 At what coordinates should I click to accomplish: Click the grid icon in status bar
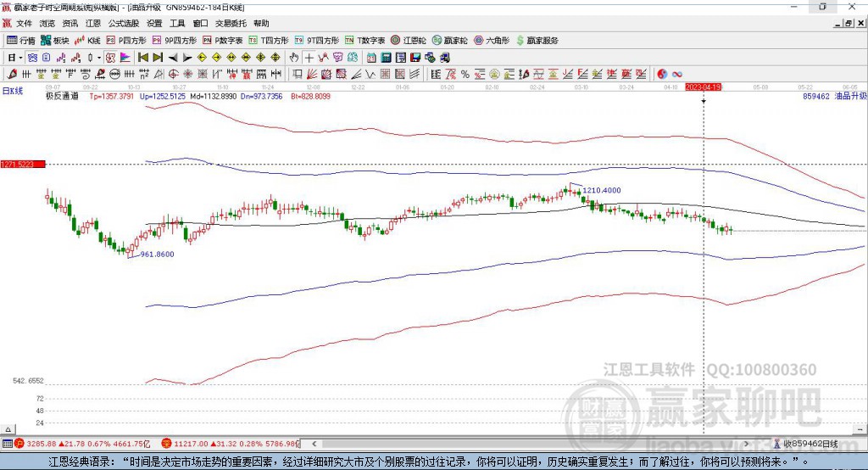pos(7,444)
